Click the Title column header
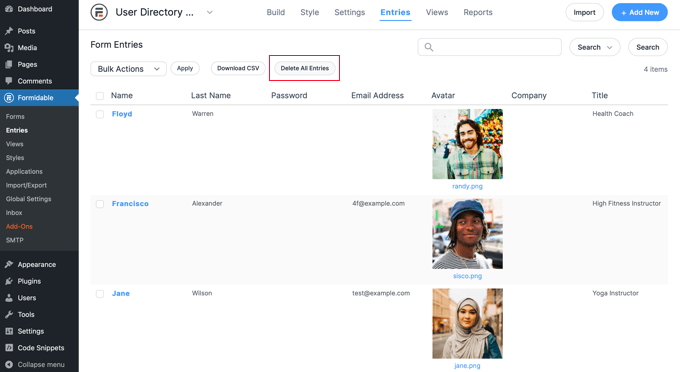680x372 pixels. point(600,95)
